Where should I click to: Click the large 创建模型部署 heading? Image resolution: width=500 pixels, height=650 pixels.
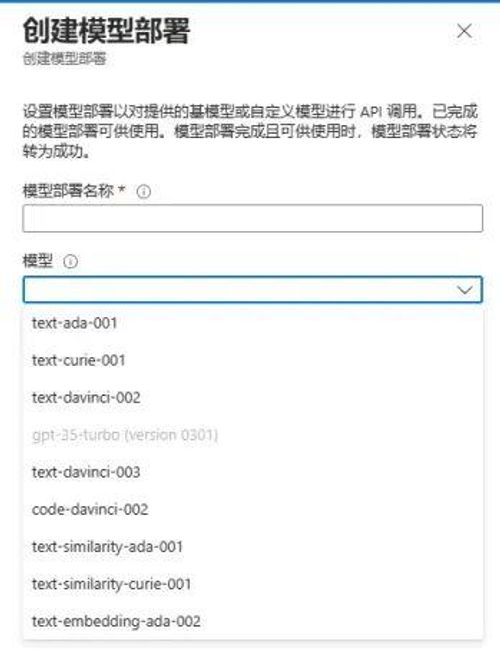coord(106,30)
